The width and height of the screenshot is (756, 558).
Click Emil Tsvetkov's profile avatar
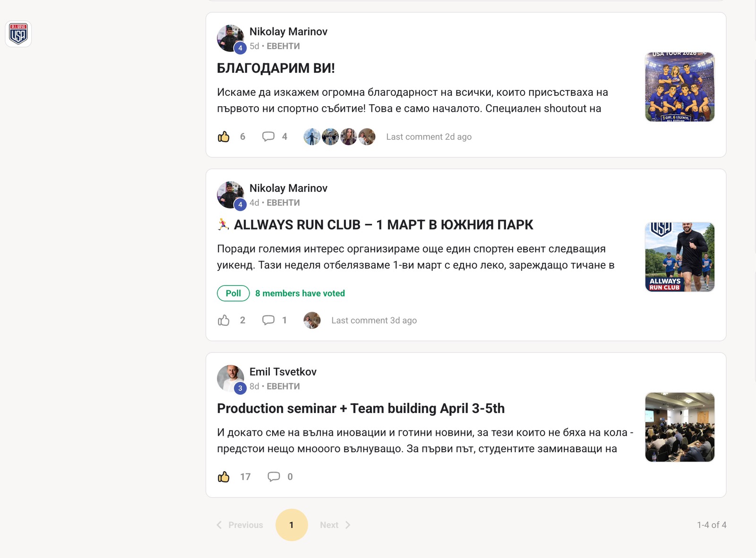pos(230,378)
